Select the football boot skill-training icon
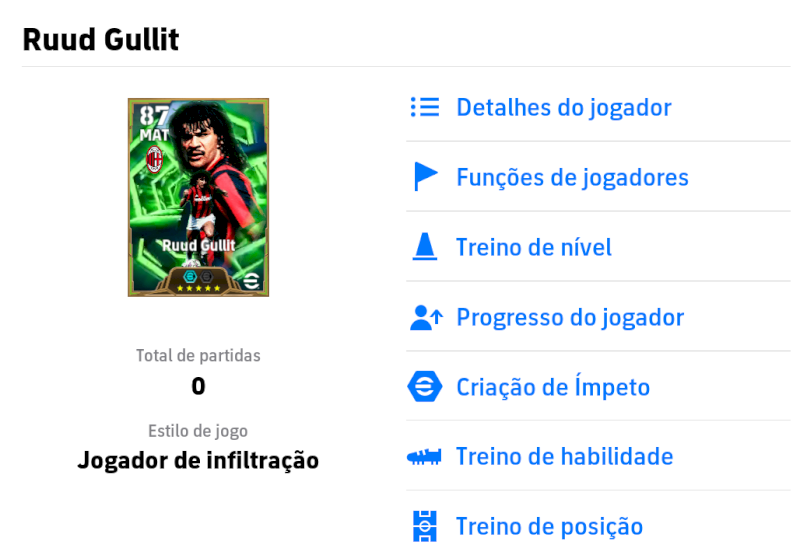 pos(424,456)
